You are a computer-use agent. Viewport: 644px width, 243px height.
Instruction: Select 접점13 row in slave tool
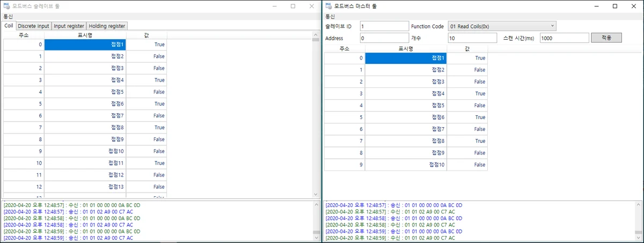(85, 187)
